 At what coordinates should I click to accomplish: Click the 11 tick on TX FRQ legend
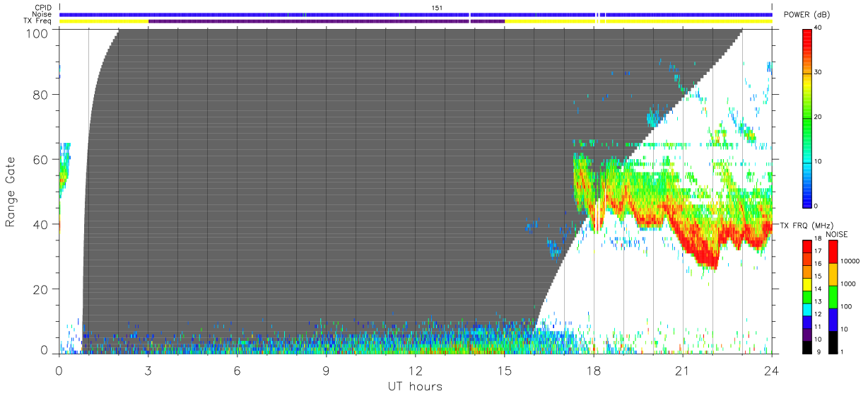click(x=819, y=327)
